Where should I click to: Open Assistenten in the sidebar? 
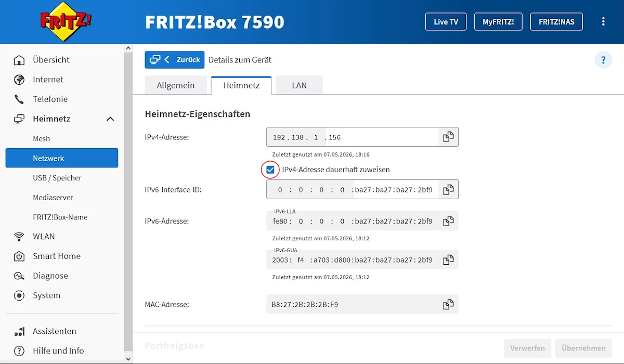55,331
